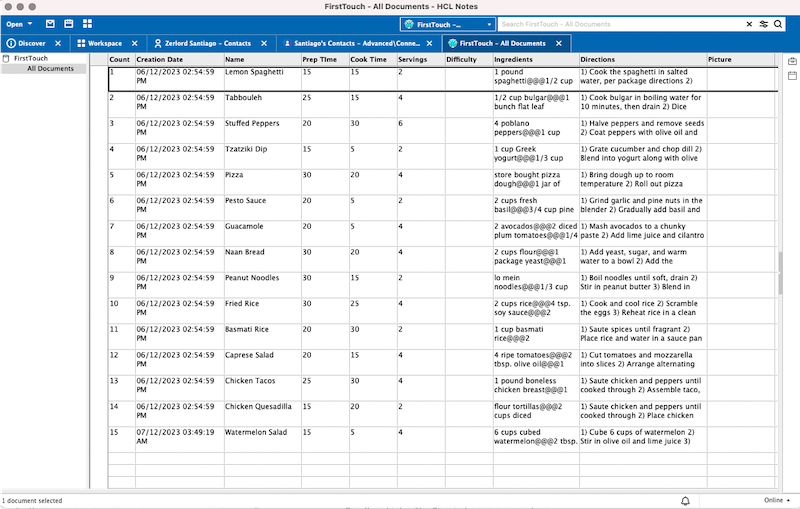Open the Mail icon in toolbar
The image size is (800, 509).
coord(50,23)
